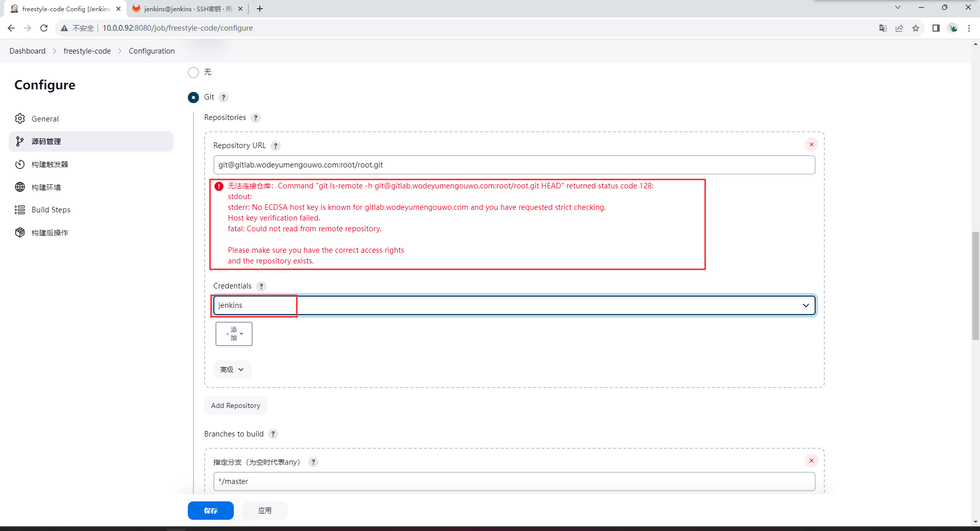This screenshot has height=531, width=980.
Task: Click the translate page icon
Action: click(x=883, y=28)
